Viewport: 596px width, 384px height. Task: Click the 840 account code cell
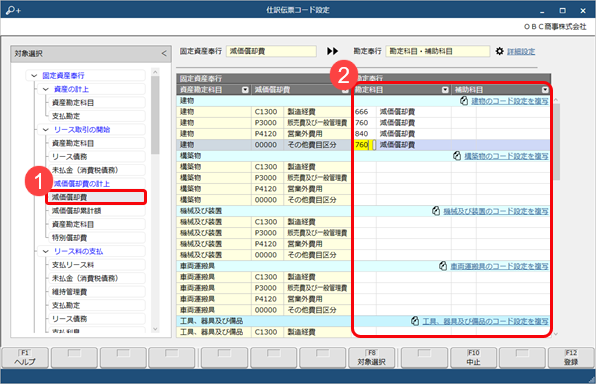[365, 134]
